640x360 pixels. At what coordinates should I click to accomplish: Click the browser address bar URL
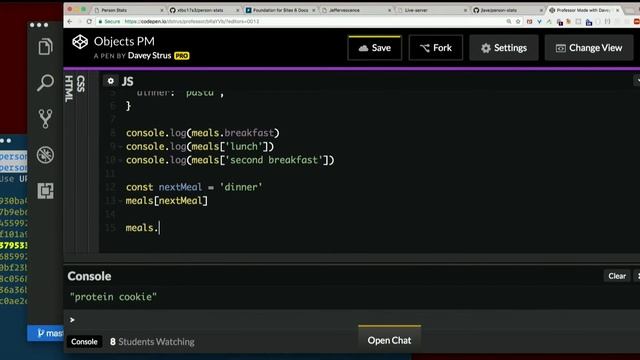click(192, 21)
